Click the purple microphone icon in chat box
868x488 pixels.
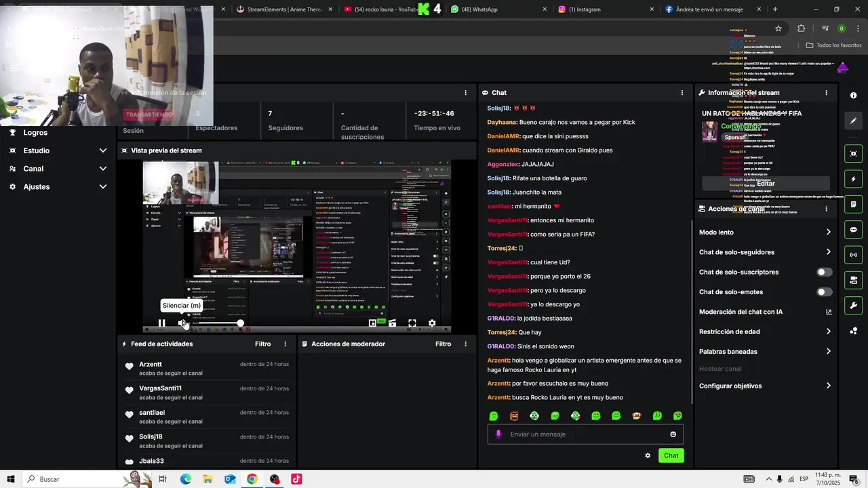pos(498,434)
